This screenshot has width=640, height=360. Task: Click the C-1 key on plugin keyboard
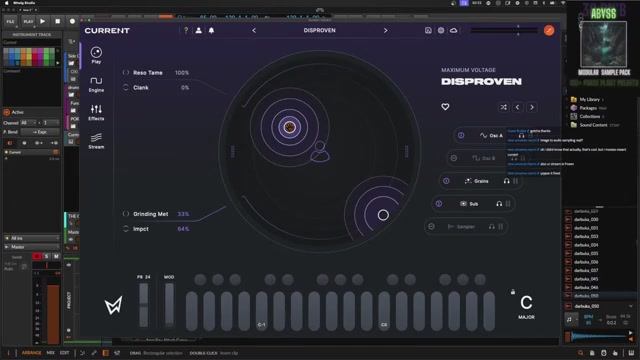[x=262, y=311]
